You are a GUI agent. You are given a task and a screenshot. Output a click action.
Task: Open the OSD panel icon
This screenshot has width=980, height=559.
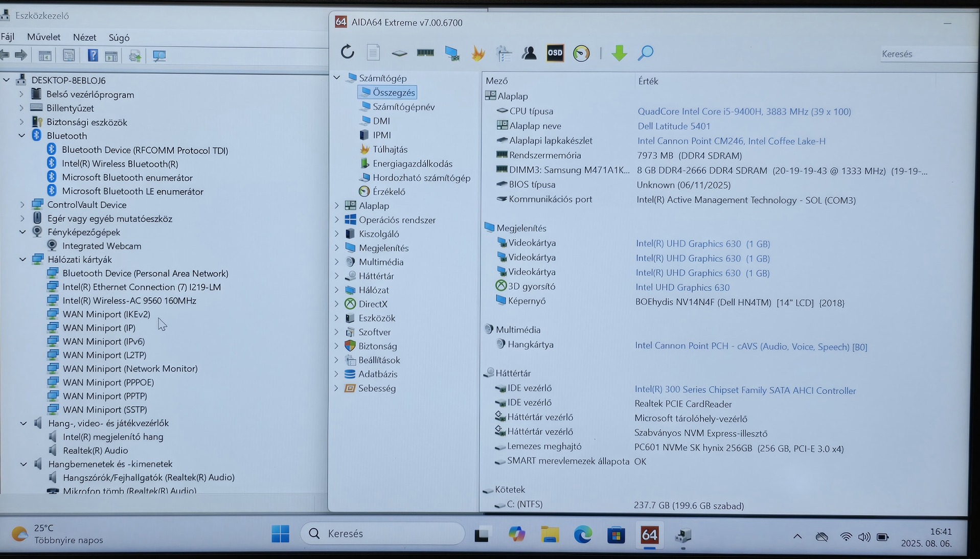tap(555, 53)
